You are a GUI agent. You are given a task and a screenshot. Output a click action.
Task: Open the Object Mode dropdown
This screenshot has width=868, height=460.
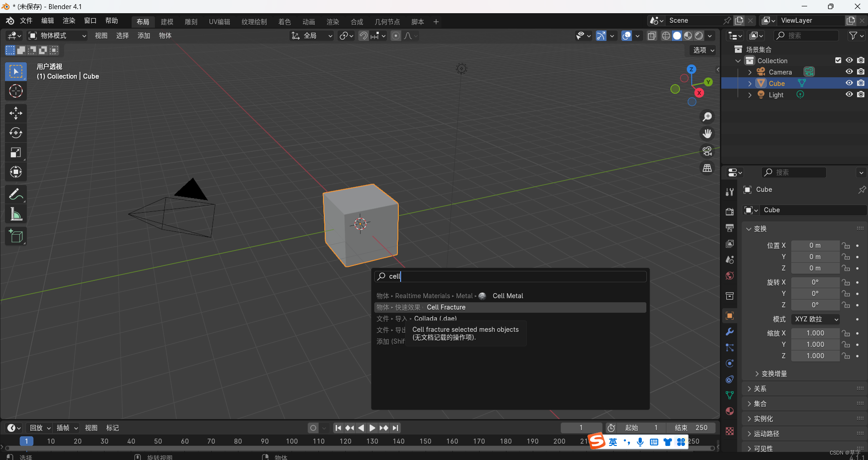(x=57, y=35)
